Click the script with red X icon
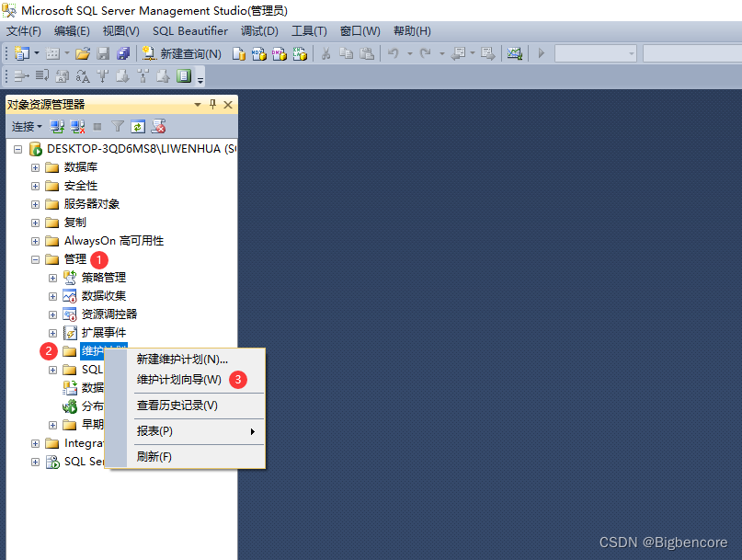Image resolution: width=742 pixels, height=560 pixels. tap(158, 126)
